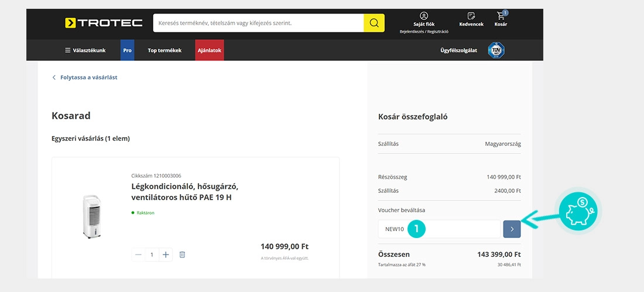Click the product price 140 999,00 Ft

click(285, 247)
